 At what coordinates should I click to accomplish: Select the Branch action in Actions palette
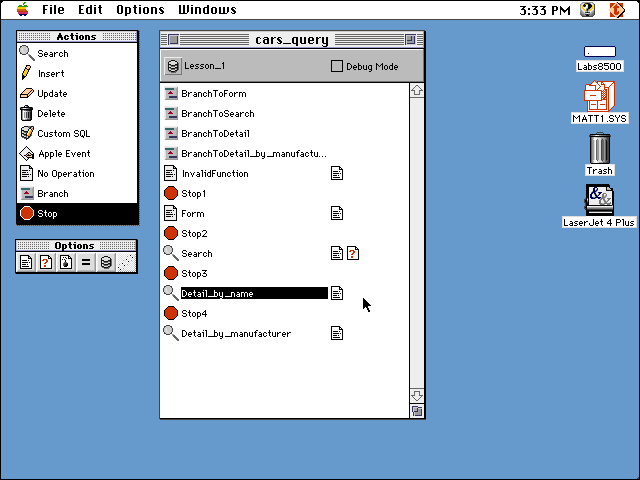(x=77, y=193)
